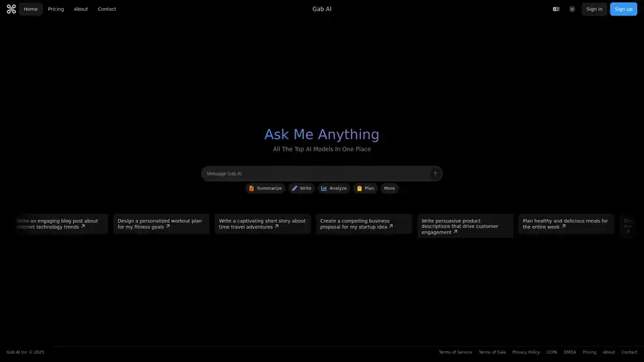
Task: Select the time travel short story prompt
Action: [x=262, y=224]
